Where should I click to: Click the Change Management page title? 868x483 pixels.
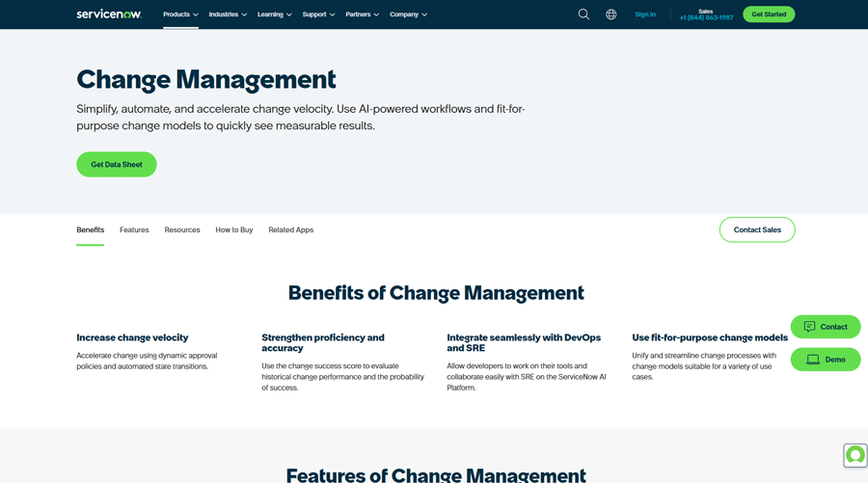pos(206,80)
